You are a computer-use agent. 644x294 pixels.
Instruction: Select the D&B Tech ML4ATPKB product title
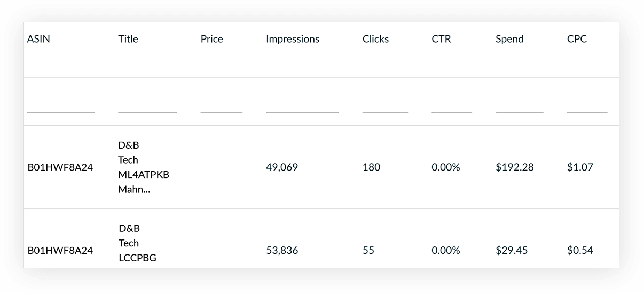point(143,167)
